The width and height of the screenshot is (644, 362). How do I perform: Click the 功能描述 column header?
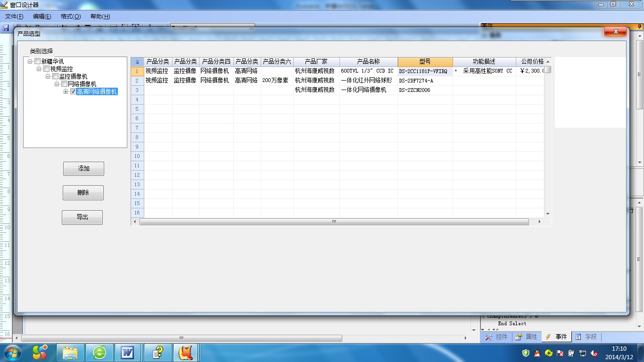[x=484, y=62]
